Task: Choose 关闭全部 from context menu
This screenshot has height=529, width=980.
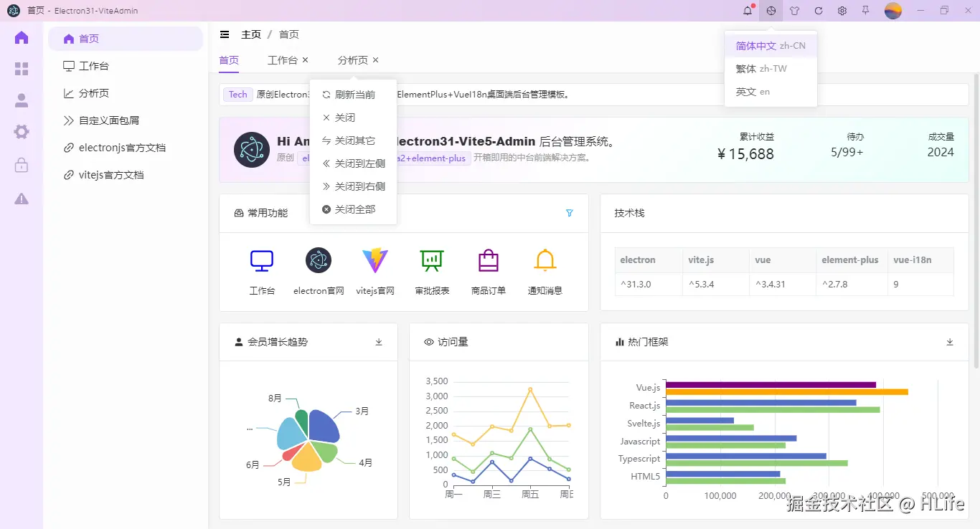Action: click(x=353, y=209)
